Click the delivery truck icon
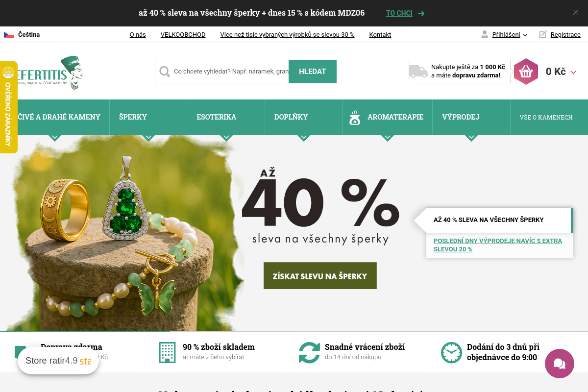 [x=418, y=72]
